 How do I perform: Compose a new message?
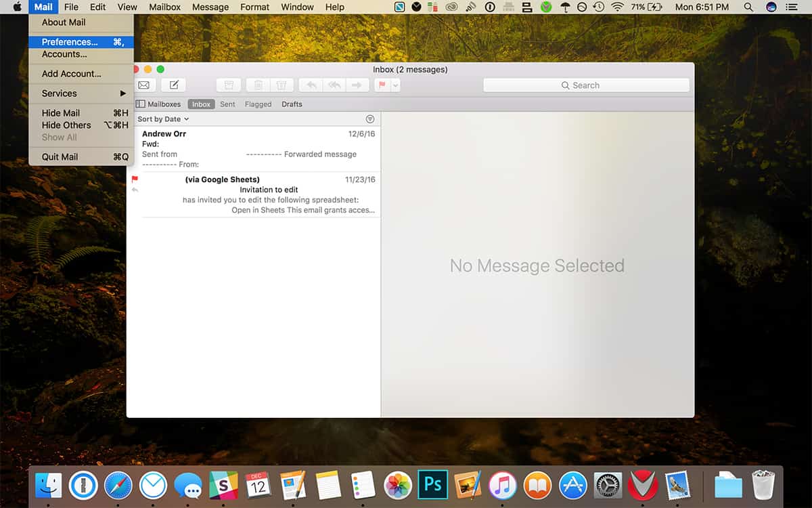click(174, 85)
